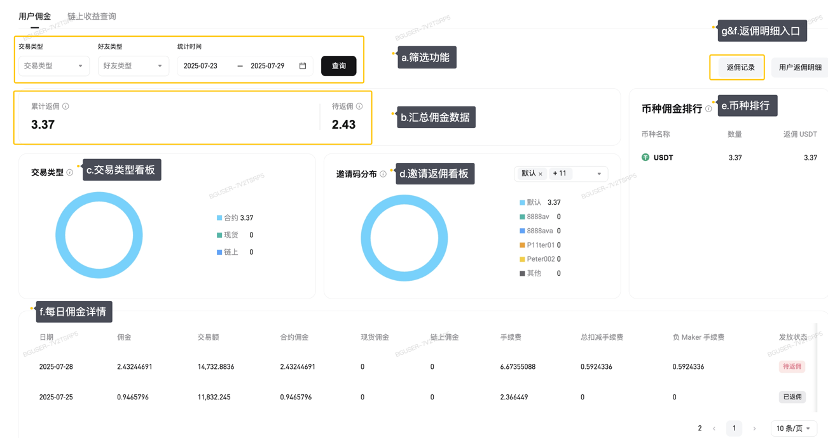
Task: Toggle the 8888av legend entry
Action: pyautogui.click(x=540, y=217)
